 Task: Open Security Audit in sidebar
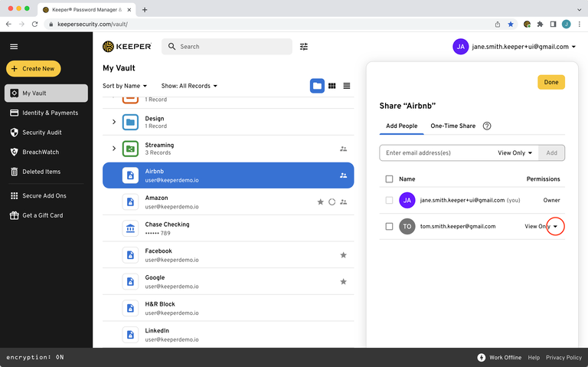tap(42, 133)
